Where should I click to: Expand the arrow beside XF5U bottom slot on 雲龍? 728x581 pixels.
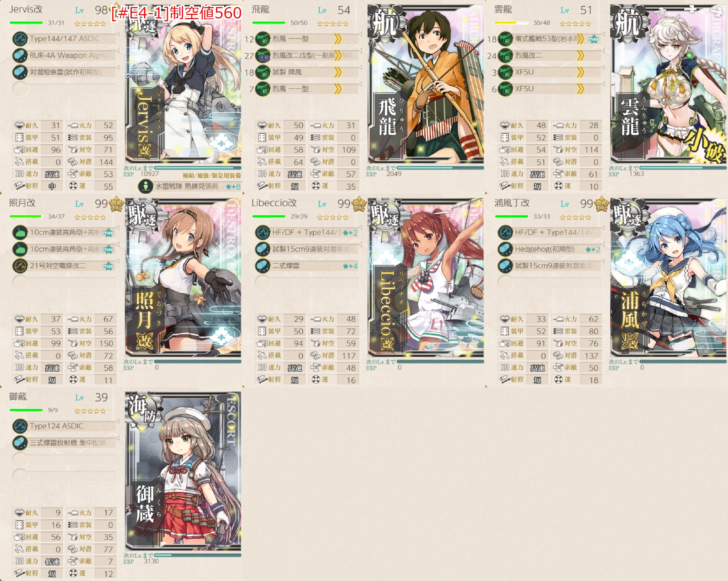603,84
